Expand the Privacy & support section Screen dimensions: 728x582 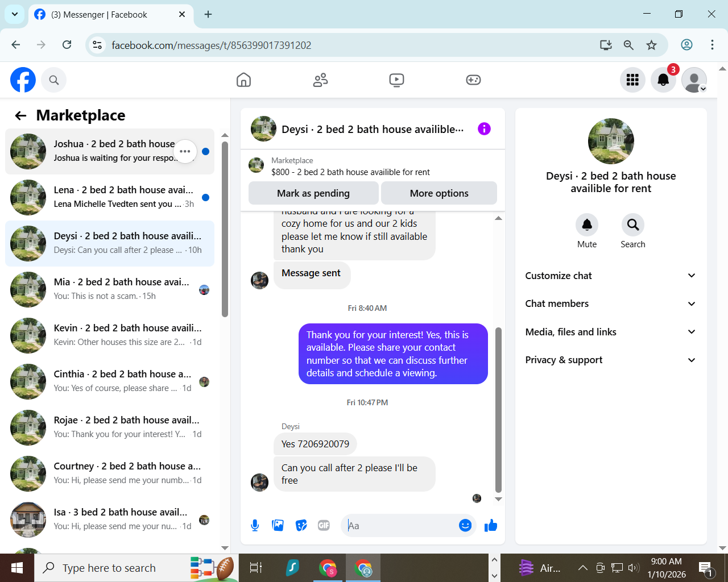coord(611,360)
